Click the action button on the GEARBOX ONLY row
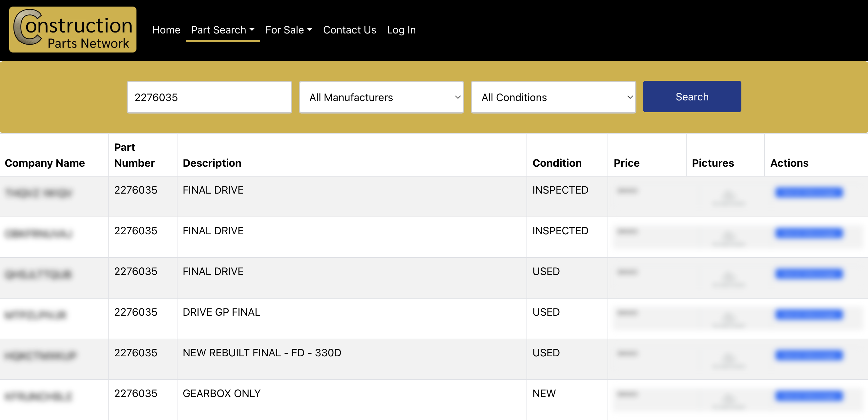Screen dimensions: 868x420 coord(808,396)
